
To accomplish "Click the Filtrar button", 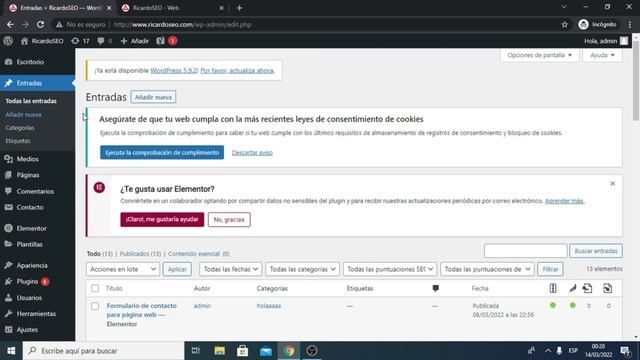I will [550, 269].
